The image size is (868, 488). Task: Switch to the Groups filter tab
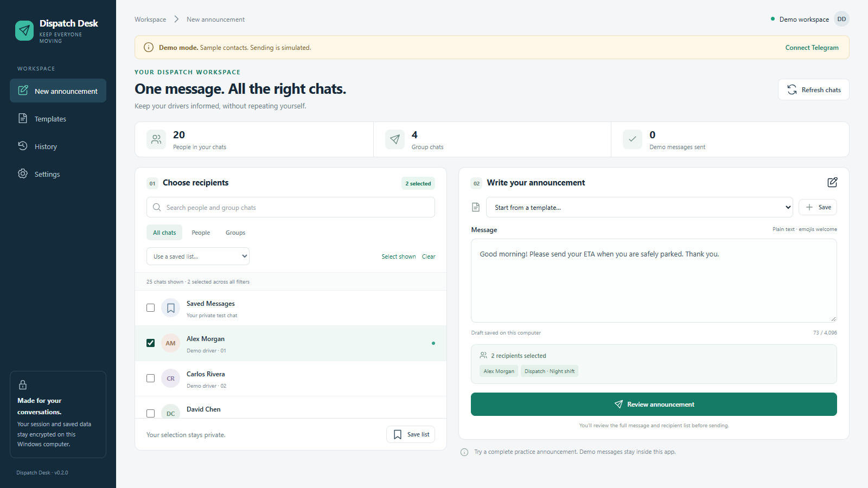(x=235, y=233)
